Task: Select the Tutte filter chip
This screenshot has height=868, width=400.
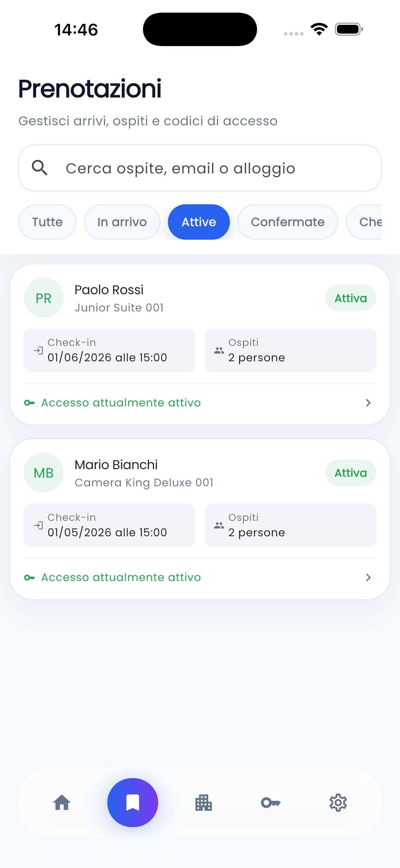Action: (47, 222)
